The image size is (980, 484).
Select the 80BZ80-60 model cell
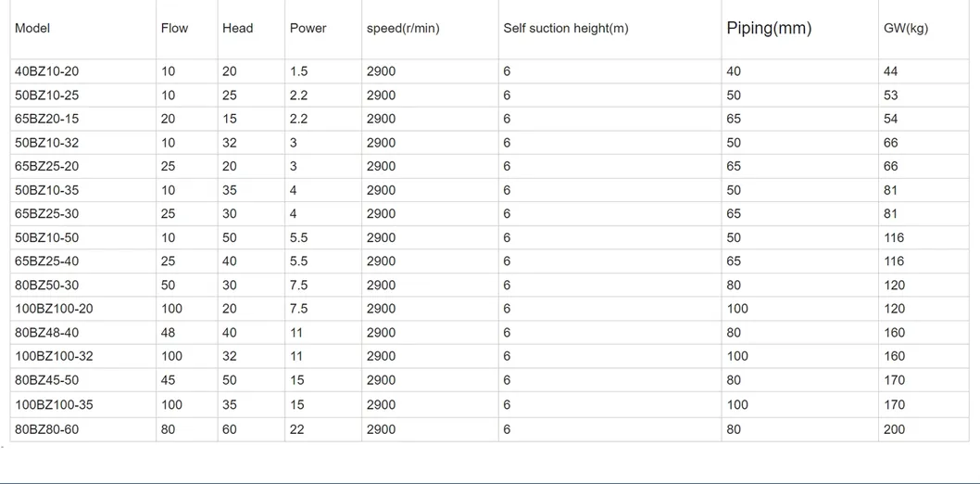pos(47,429)
